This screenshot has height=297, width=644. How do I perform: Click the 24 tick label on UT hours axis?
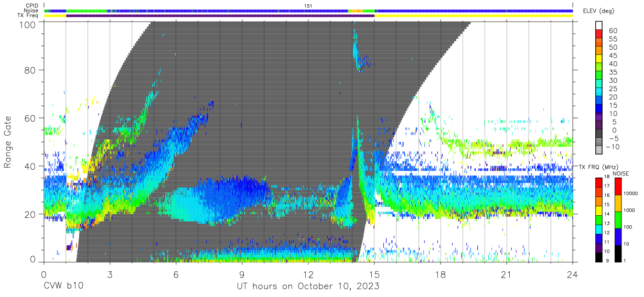[573, 274]
